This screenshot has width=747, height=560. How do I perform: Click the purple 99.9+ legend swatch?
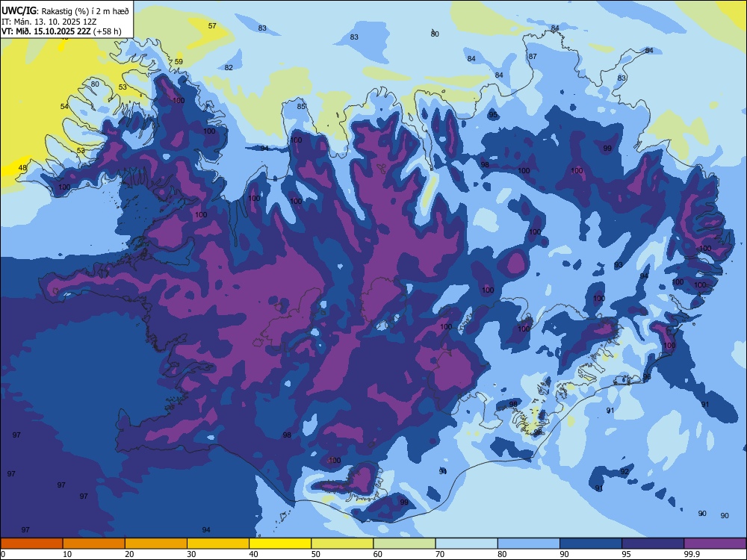click(x=715, y=544)
